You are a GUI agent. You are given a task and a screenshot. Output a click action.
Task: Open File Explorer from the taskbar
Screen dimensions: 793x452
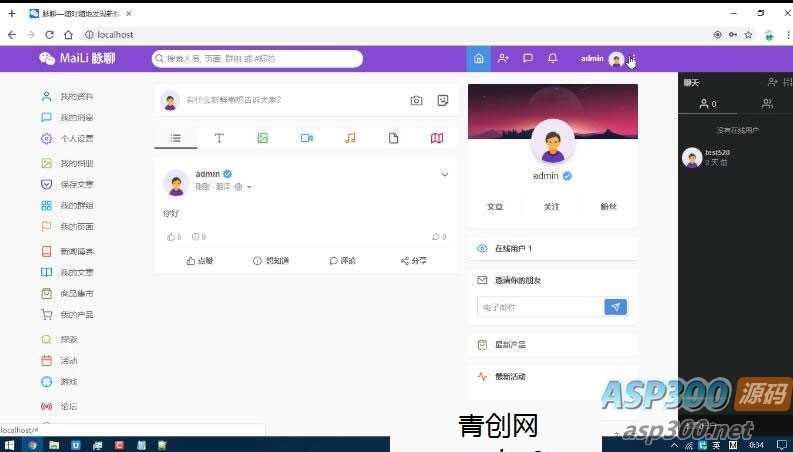coord(54,445)
